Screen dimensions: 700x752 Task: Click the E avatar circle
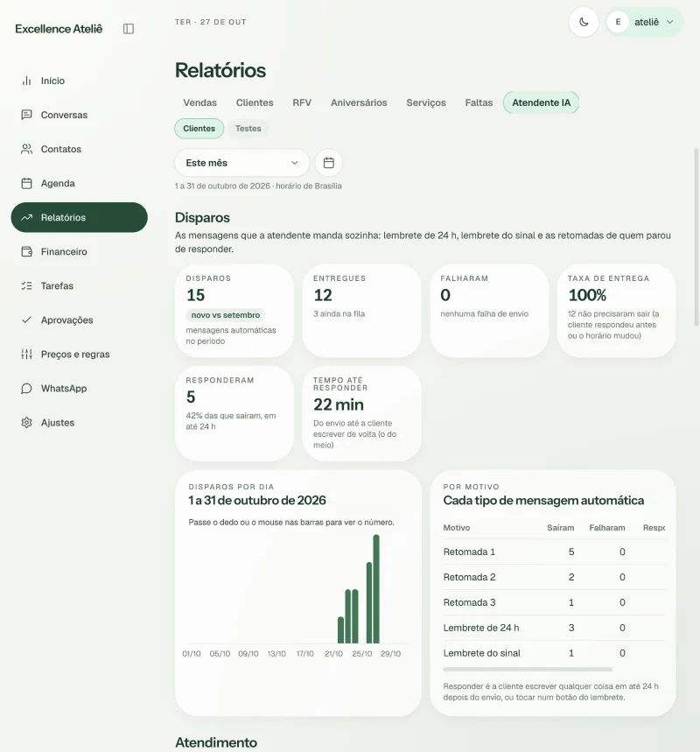coord(618,22)
